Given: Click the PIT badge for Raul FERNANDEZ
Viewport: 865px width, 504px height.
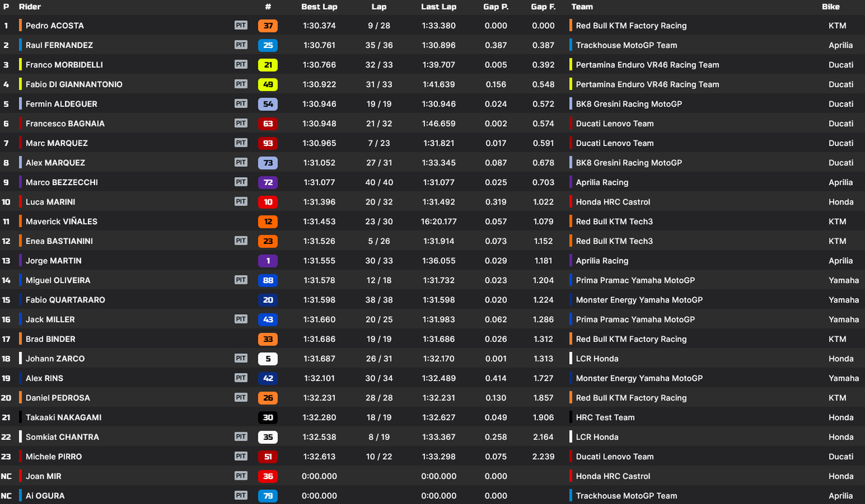Looking at the screenshot, I should coord(241,45).
